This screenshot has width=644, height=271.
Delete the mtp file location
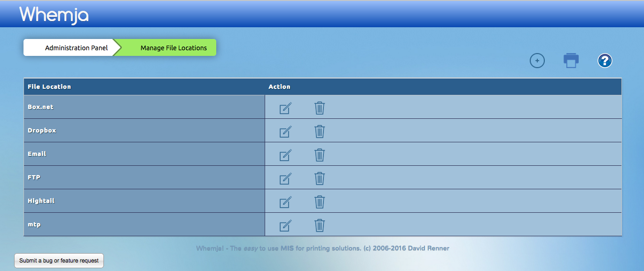[x=320, y=225]
